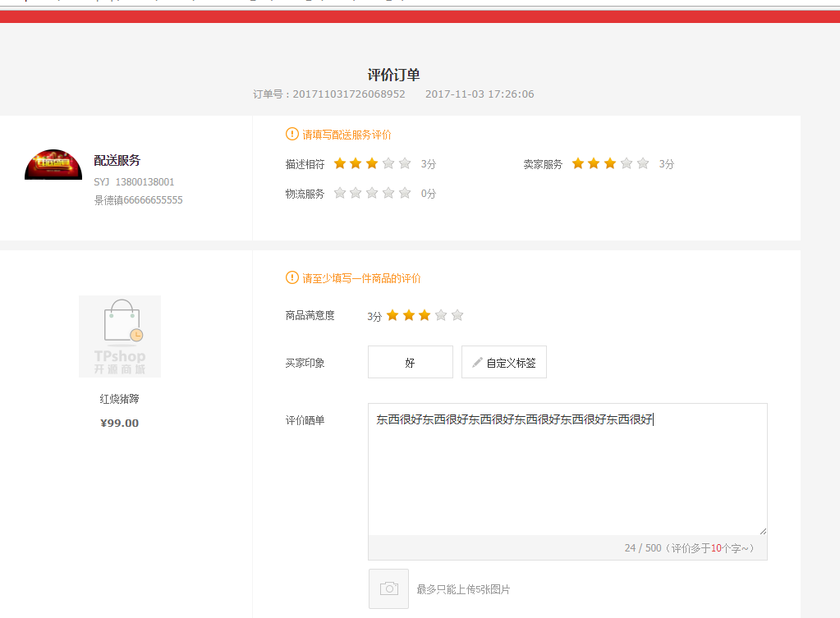Add a custom tag via 自定义标签
Screen dimensions: 840x618
pos(503,362)
